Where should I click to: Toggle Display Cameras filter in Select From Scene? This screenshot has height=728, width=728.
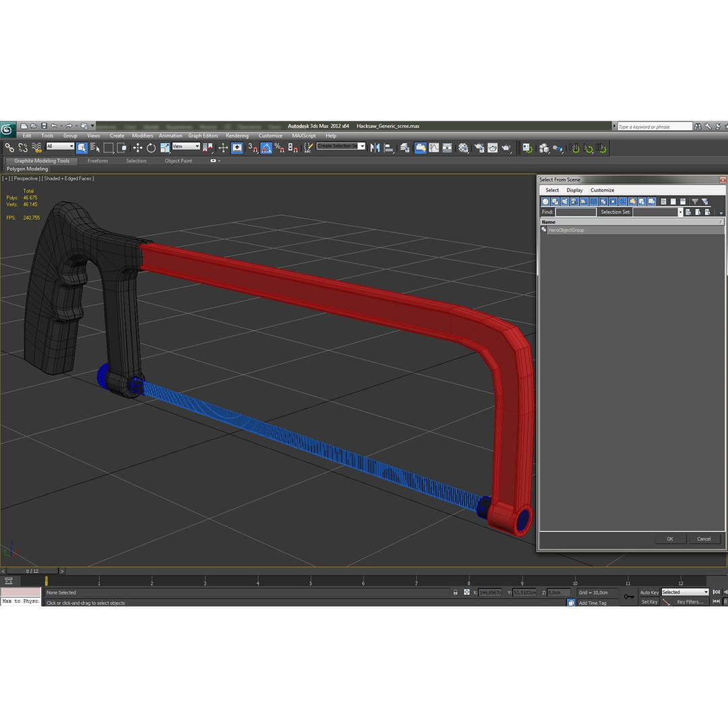[574, 202]
